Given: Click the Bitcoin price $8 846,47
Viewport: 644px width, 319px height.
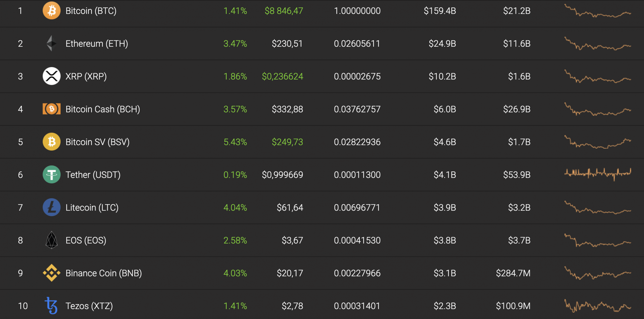Looking at the screenshot, I should (284, 11).
